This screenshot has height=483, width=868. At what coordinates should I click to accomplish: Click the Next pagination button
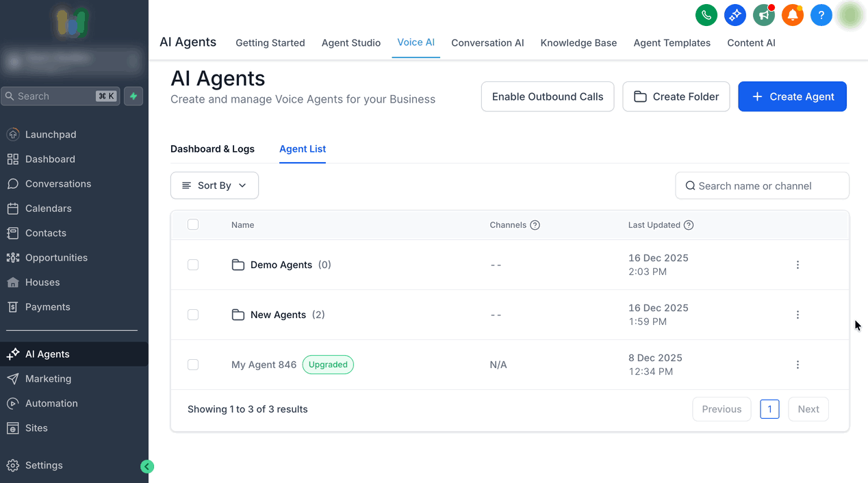(x=808, y=409)
